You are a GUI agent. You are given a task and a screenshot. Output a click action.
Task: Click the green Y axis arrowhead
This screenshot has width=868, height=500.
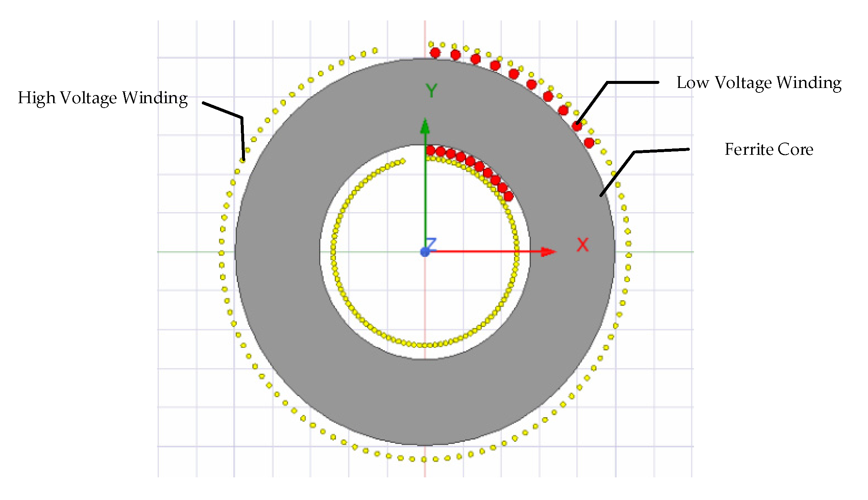[x=425, y=127]
